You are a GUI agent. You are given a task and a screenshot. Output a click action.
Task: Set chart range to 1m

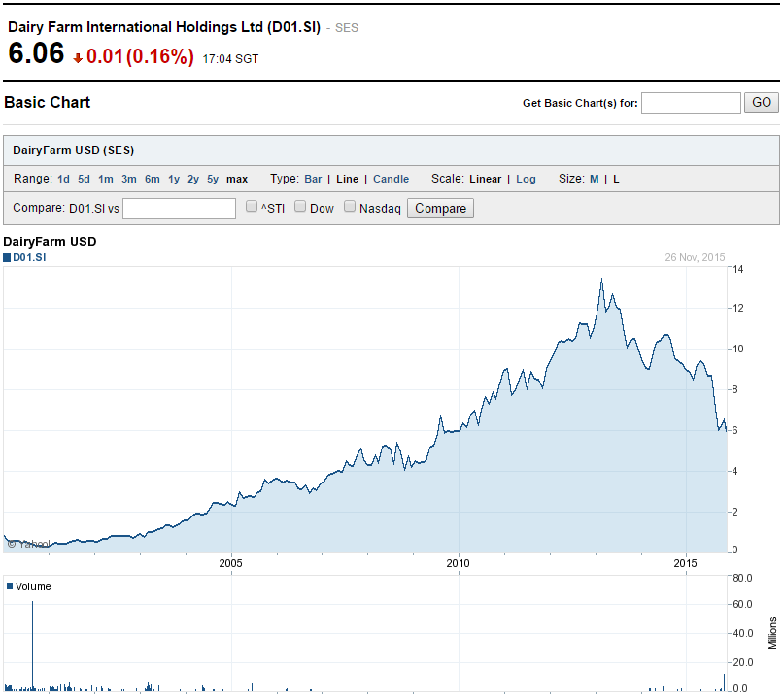[x=106, y=179]
